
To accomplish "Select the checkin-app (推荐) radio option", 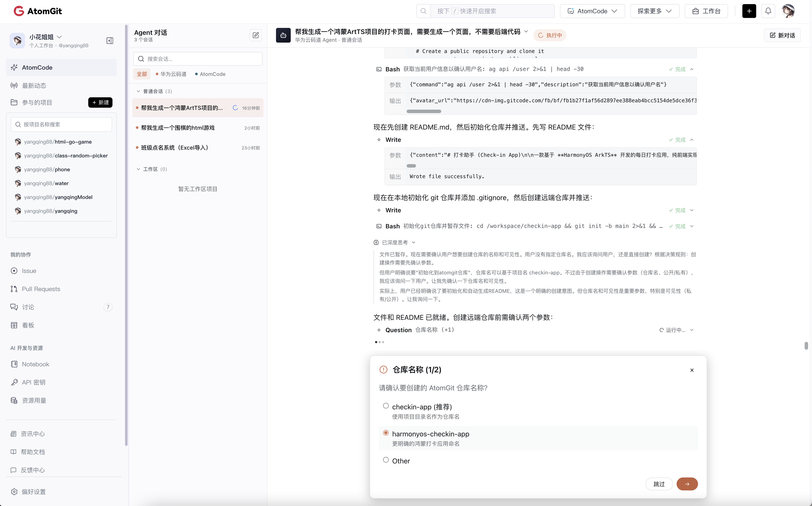I will (x=386, y=406).
